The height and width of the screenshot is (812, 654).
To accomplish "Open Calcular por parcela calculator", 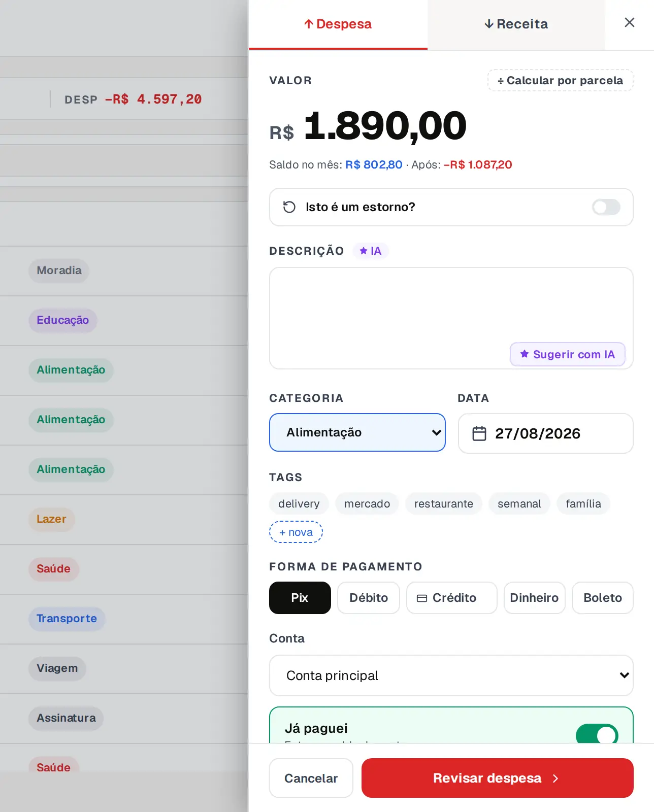I will click(561, 80).
